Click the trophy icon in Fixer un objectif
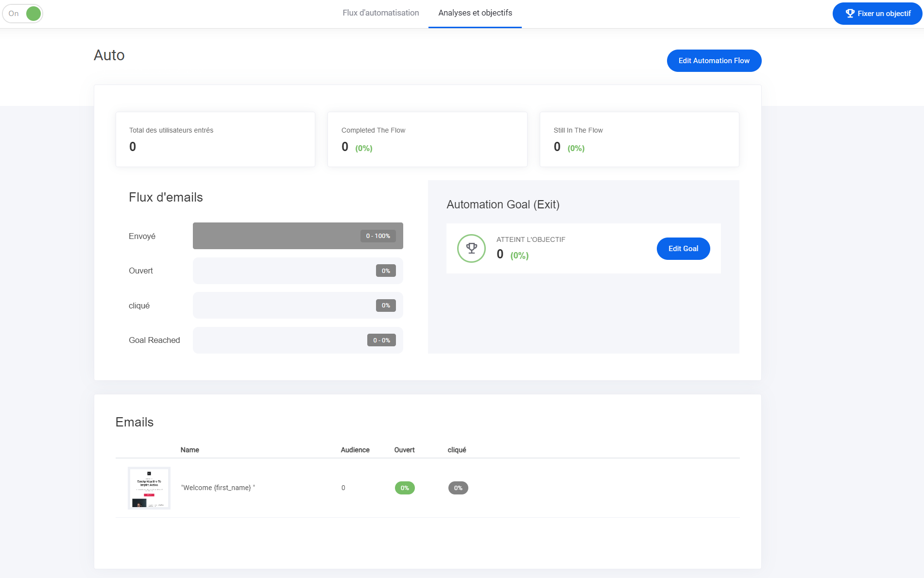Viewport: 924px width, 578px height. 850,14
